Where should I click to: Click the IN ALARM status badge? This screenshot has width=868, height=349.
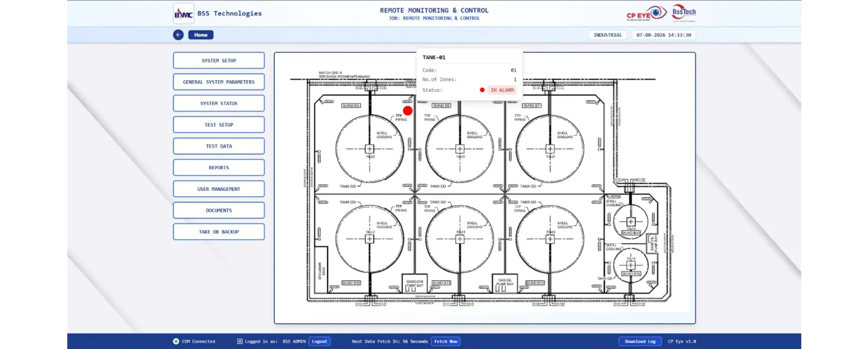point(502,90)
